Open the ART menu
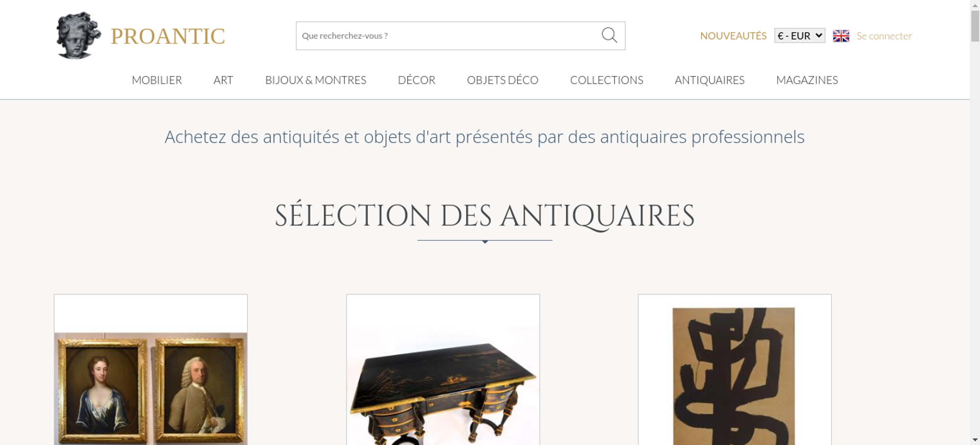This screenshot has width=980, height=445. pos(223,80)
